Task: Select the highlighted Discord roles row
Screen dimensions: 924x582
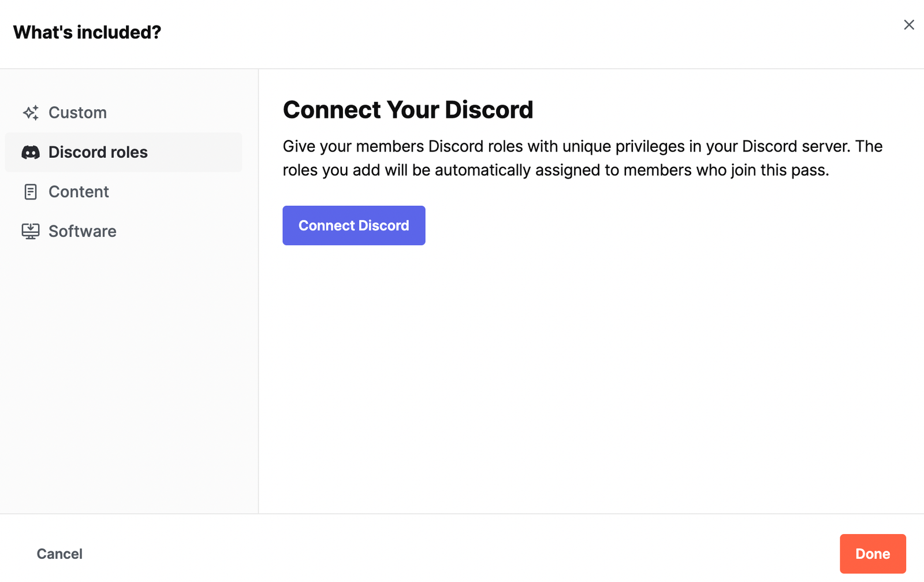Action: point(123,152)
